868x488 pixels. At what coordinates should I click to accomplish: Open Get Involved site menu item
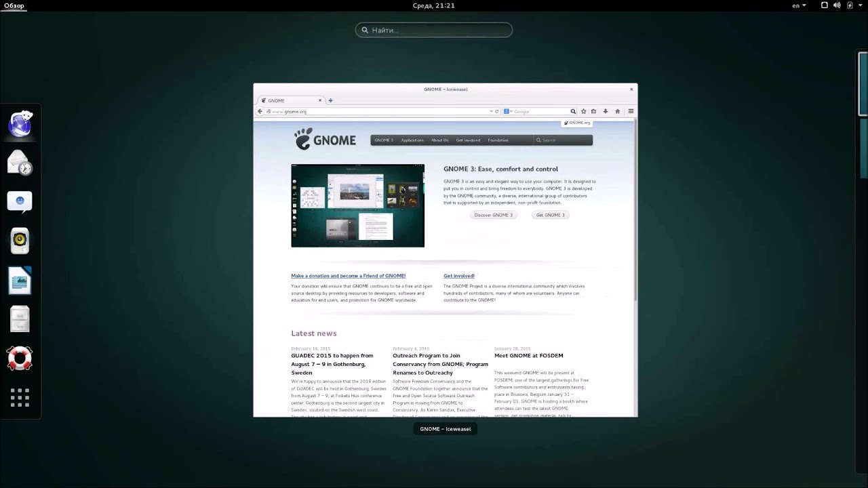(x=468, y=140)
